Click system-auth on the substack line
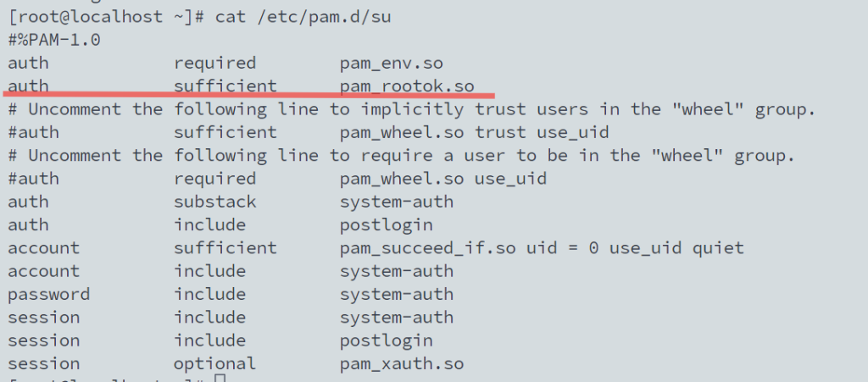The width and height of the screenshot is (868, 382). tap(397, 202)
